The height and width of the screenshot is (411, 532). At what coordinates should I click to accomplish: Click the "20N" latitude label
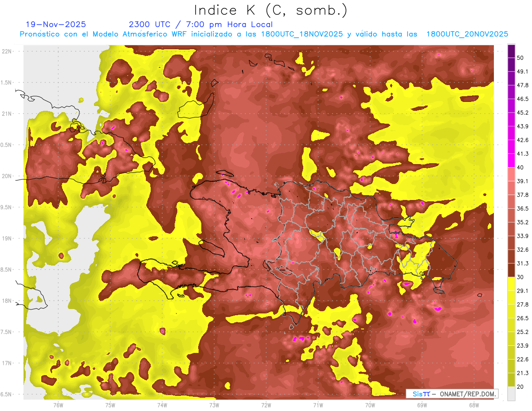(x=7, y=176)
